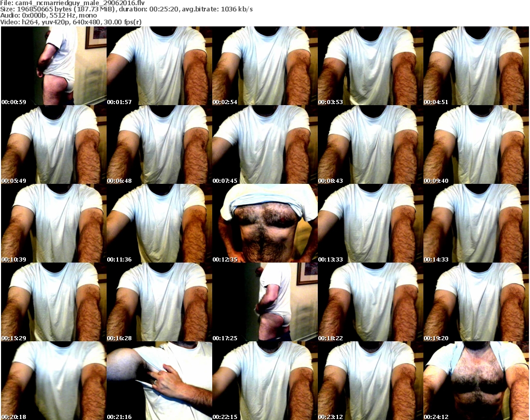Select the thumbnail stamped 00:02:54
The height and width of the screenshot is (420, 530).
(x=264, y=66)
